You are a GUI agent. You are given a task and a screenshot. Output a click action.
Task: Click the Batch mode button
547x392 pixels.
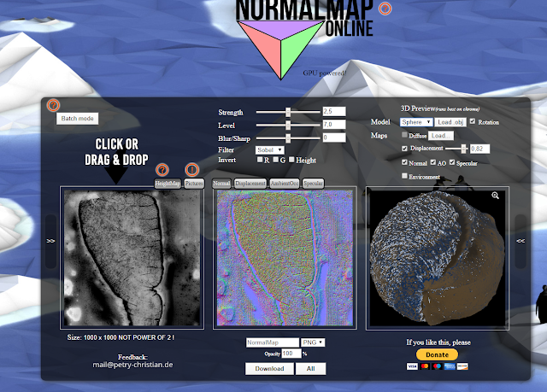tap(78, 119)
